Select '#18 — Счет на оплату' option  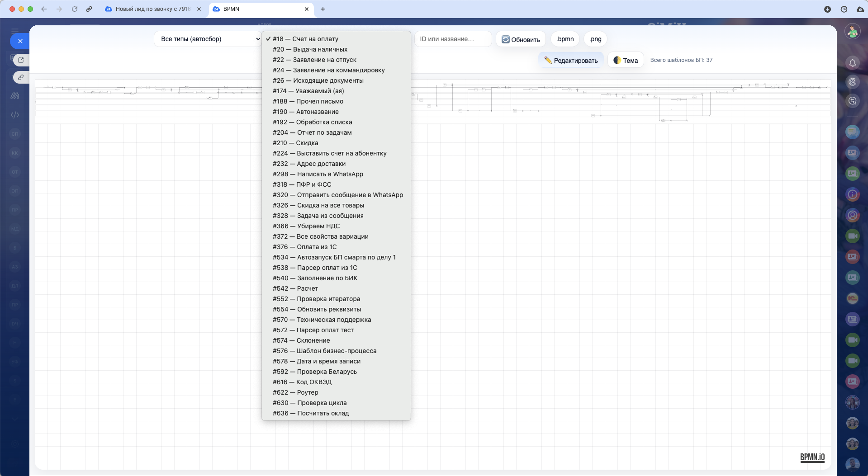pos(336,39)
